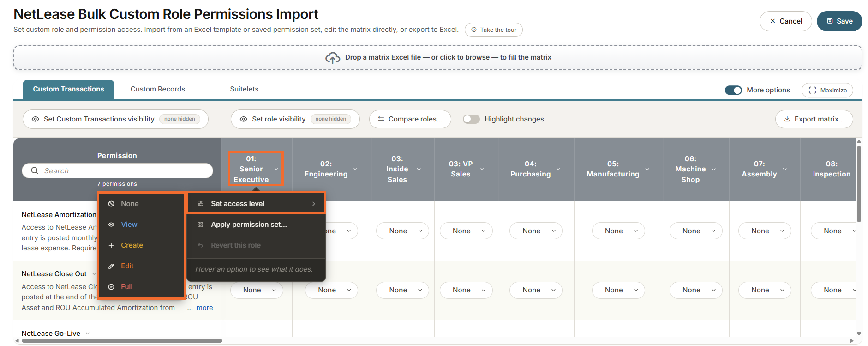Select the Edit pencil icon in the access menu
Viewport: 868px width, 346px height.
[111, 266]
